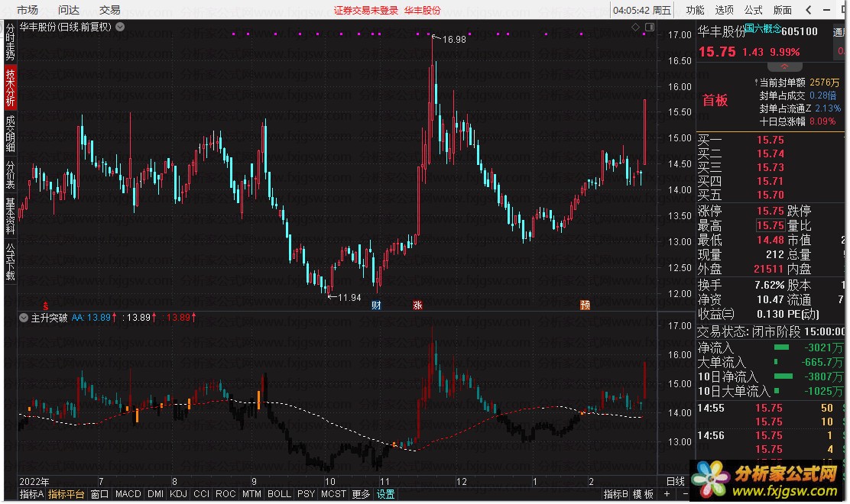
Task: Expand dropdown next to 华丰股份(日线,前复权)
Action: 120,27
